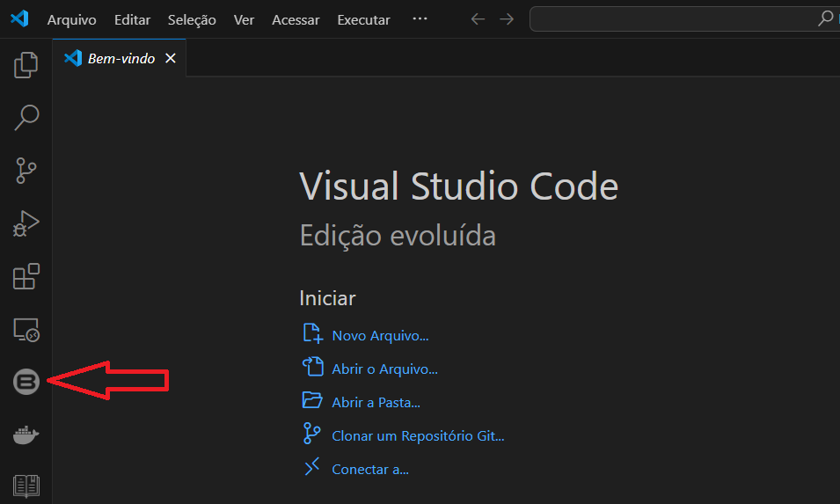Open the Editar menu
Screen dimensions: 840x504
point(133,19)
